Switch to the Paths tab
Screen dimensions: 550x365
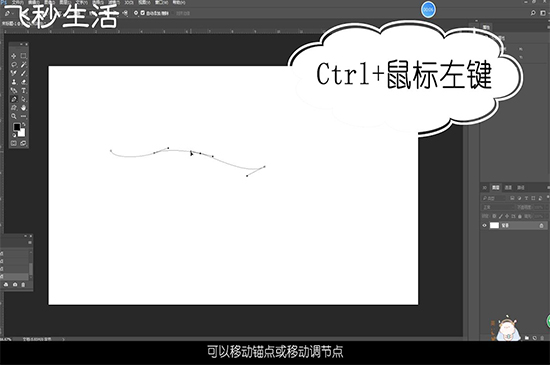tap(521, 188)
